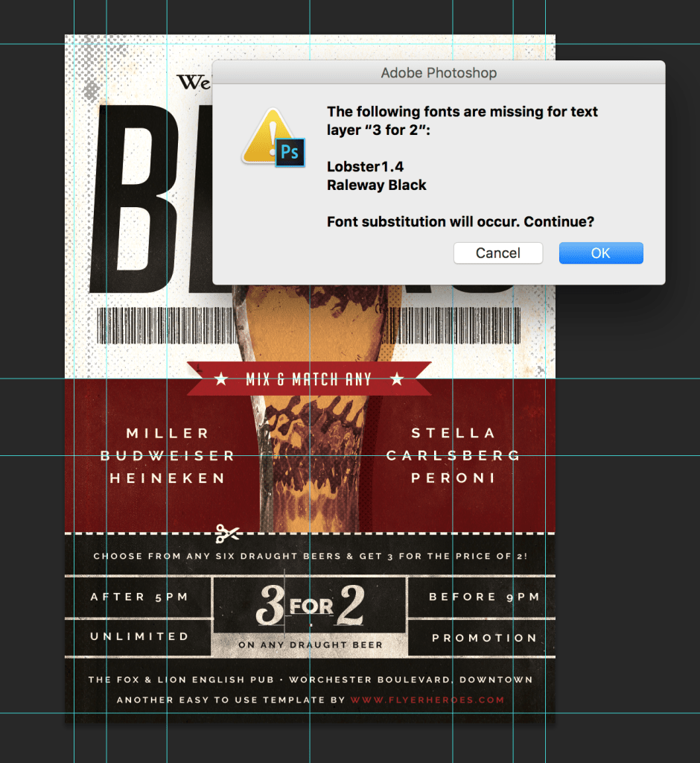Image resolution: width=700 pixels, height=763 pixels.
Task: Cancel the missing fonts dialog
Action: (497, 253)
